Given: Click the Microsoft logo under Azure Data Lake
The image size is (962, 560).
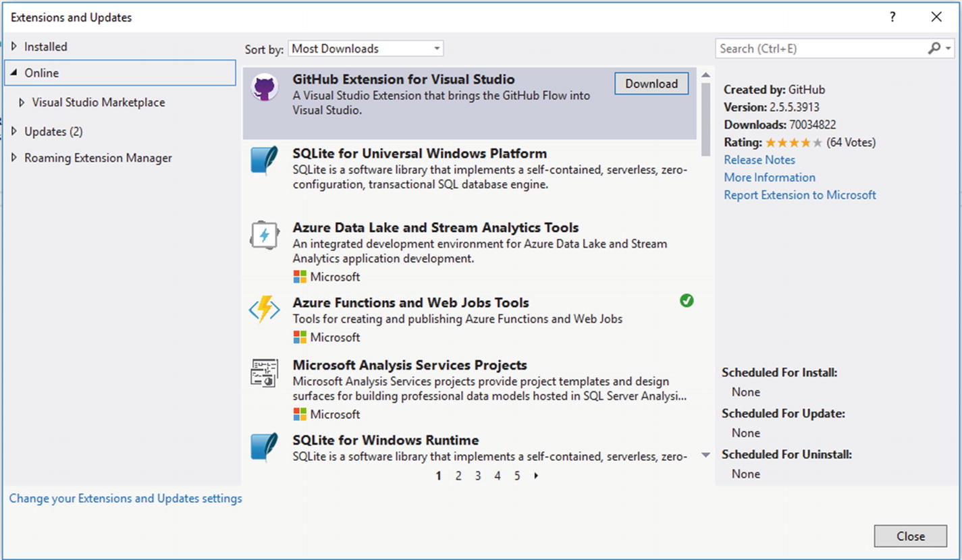Looking at the screenshot, I should point(300,277).
